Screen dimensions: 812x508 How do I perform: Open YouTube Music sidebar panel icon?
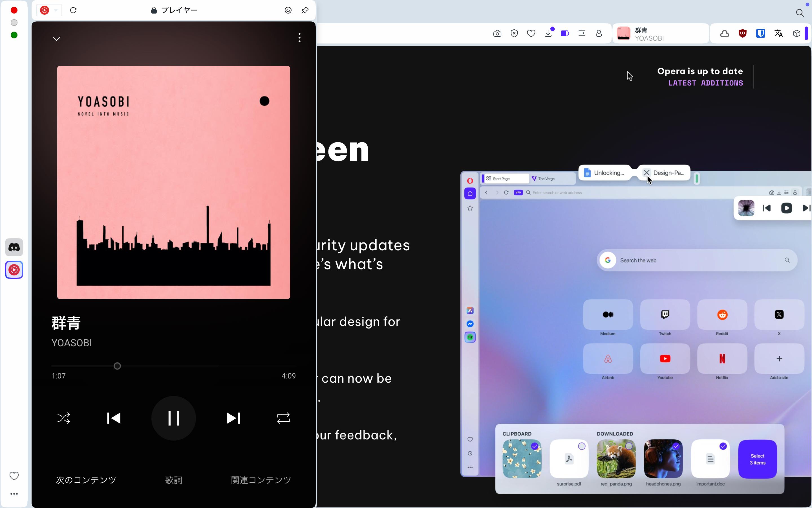pyautogui.click(x=14, y=270)
